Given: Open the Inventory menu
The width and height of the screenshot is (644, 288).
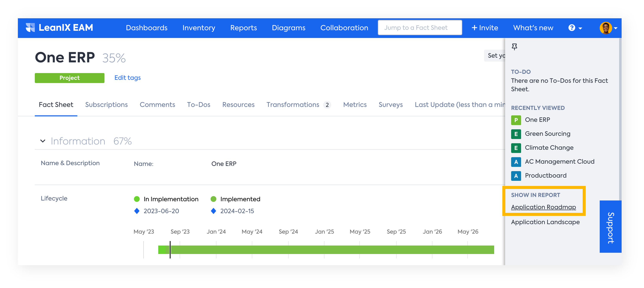Looking at the screenshot, I should pyautogui.click(x=199, y=28).
